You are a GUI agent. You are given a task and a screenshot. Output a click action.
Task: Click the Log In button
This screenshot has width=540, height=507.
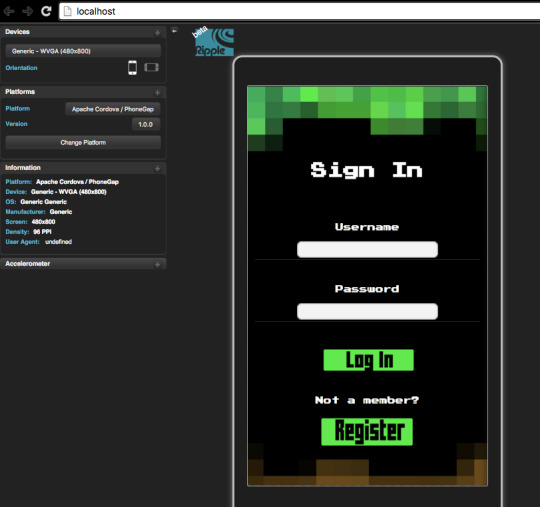(368, 360)
